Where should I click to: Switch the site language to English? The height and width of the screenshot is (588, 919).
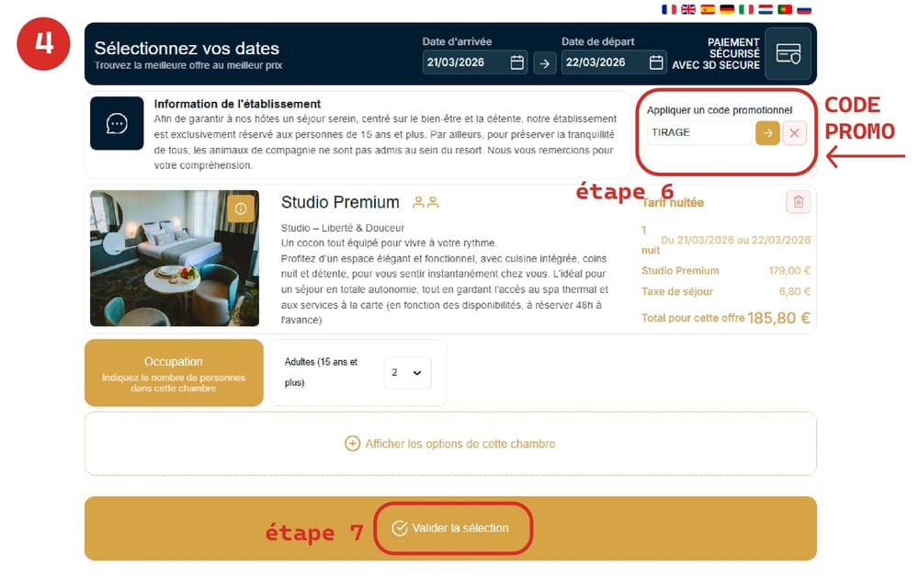687,9
